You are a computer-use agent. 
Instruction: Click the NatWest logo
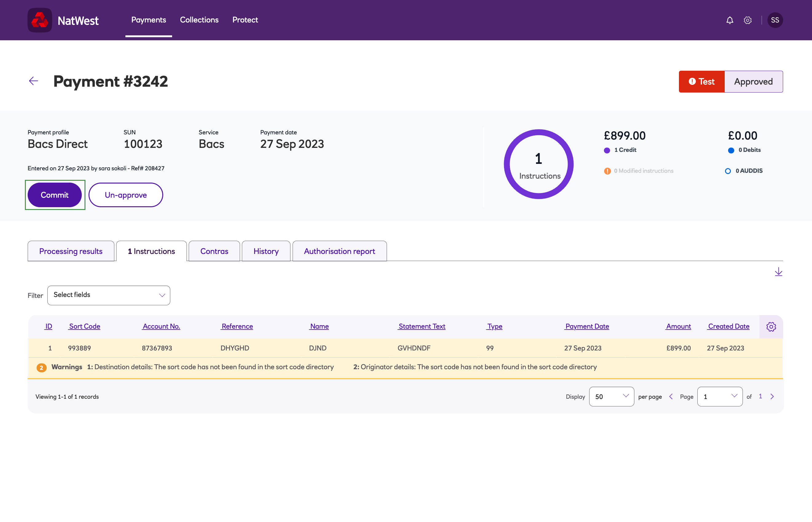pos(63,20)
